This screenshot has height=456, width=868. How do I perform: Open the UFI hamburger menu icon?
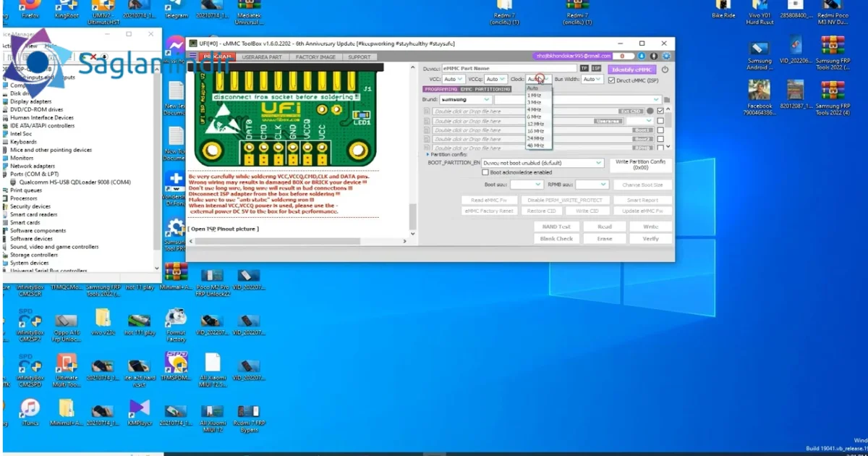[192, 56]
